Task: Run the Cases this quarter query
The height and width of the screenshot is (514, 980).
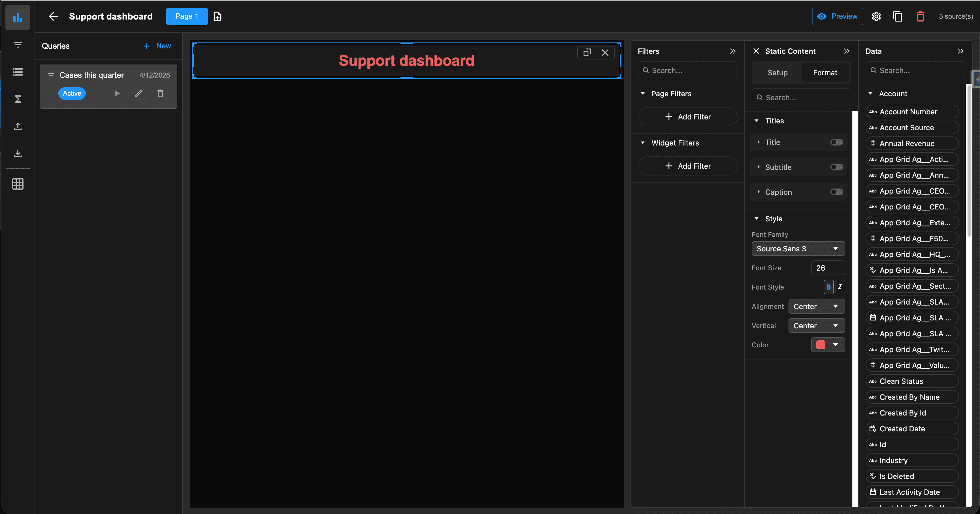Action: pyautogui.click(x=117, y=93)
